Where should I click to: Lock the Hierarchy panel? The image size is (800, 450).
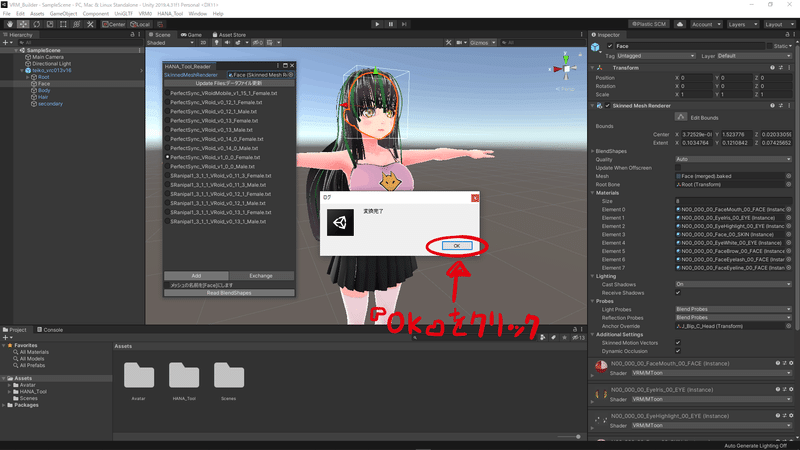point(132,35)
